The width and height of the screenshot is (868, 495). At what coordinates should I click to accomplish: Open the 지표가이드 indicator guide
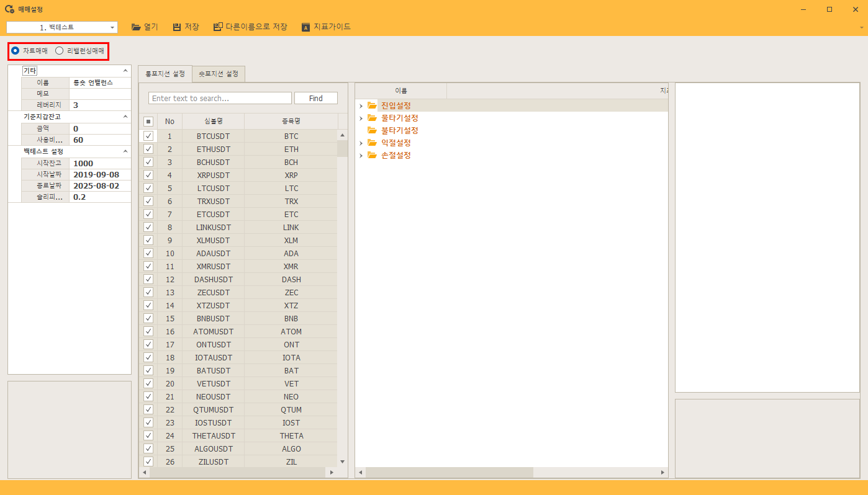click(x=326, y=27)
